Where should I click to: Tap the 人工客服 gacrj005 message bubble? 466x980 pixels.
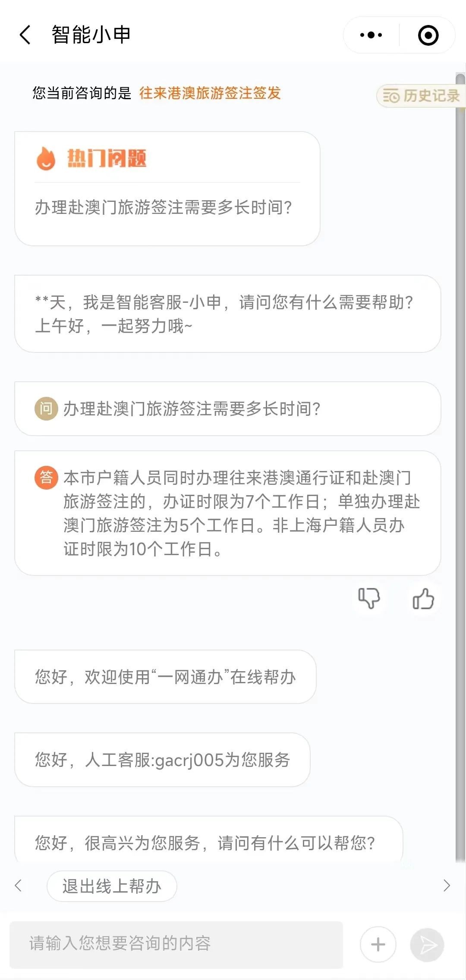[162, 760]
